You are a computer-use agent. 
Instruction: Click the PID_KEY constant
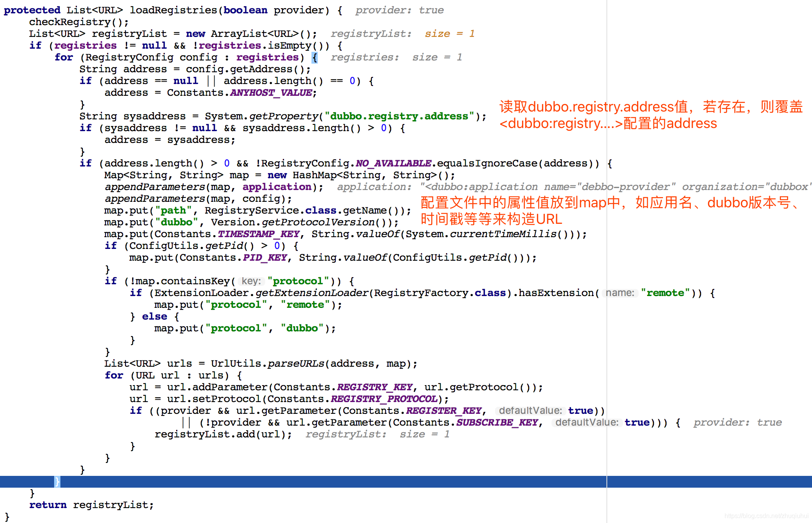coord(265,258)
